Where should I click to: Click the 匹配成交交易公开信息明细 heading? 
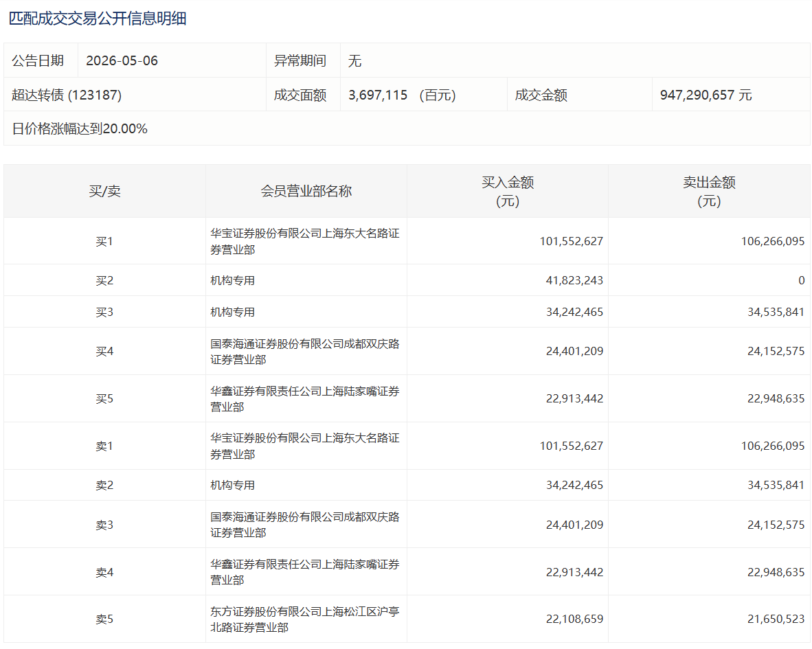click(98, 19)
